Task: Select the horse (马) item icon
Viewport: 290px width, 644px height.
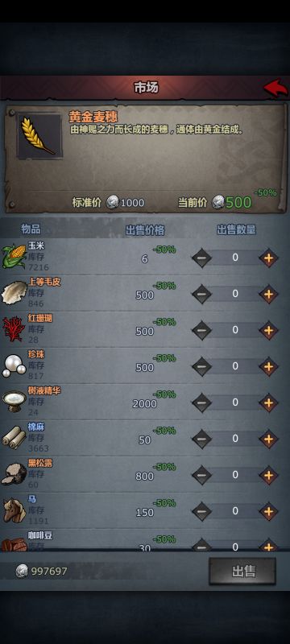Action: [14, 510]
